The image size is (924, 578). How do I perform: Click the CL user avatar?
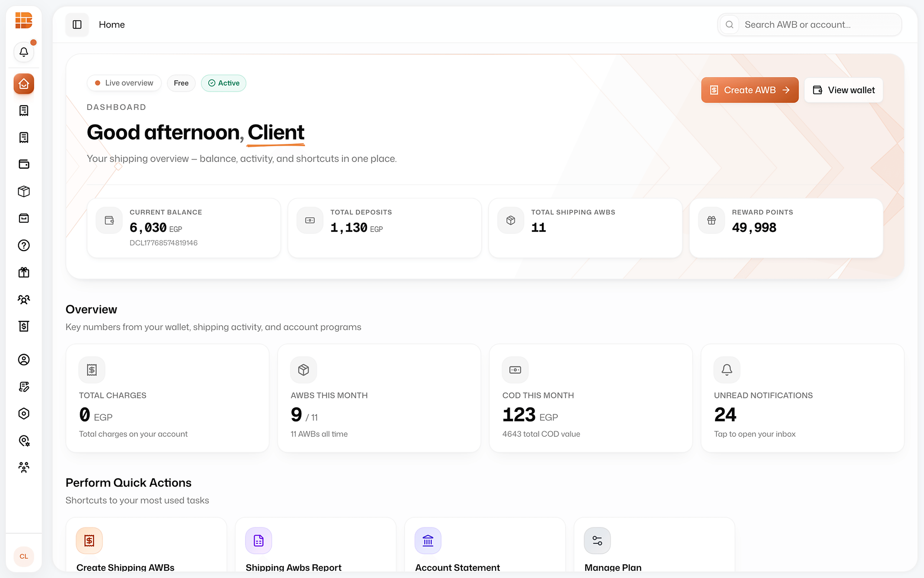24,557
